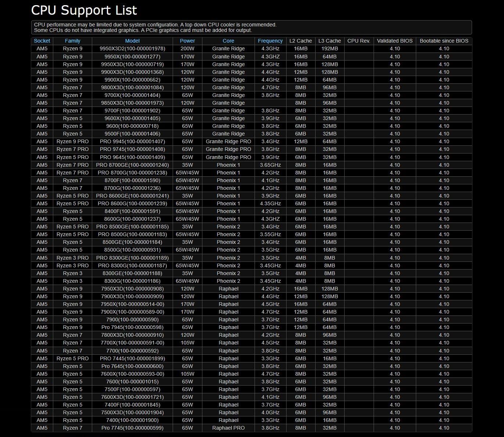
Task: Select model 8300G(100-000001186)
Action: click(132, 281)
